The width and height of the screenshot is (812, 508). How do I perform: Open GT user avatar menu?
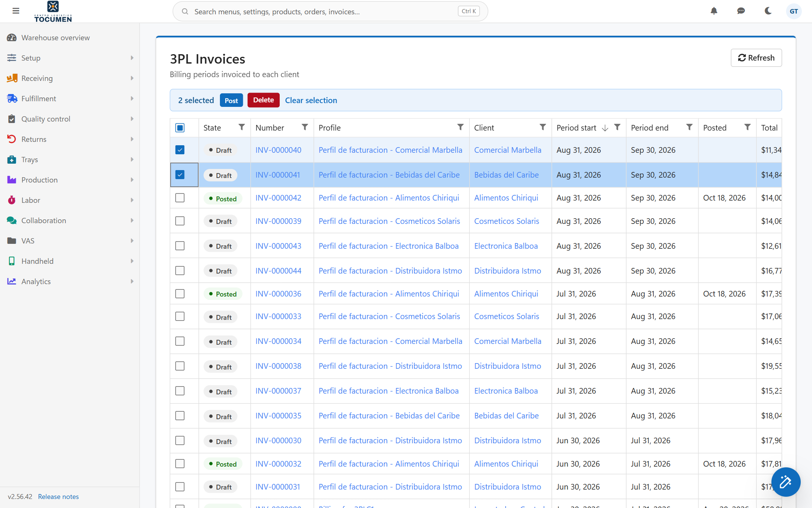[x=794, y=11]
